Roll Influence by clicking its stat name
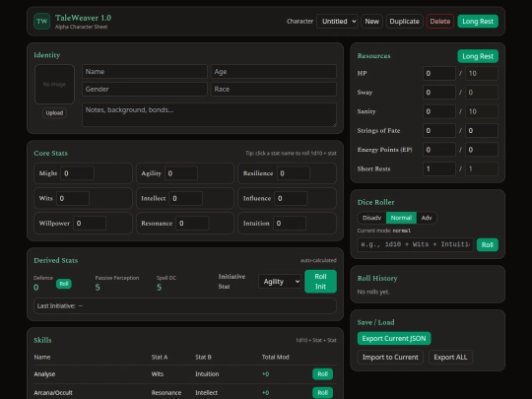 [x=257, y=198]
